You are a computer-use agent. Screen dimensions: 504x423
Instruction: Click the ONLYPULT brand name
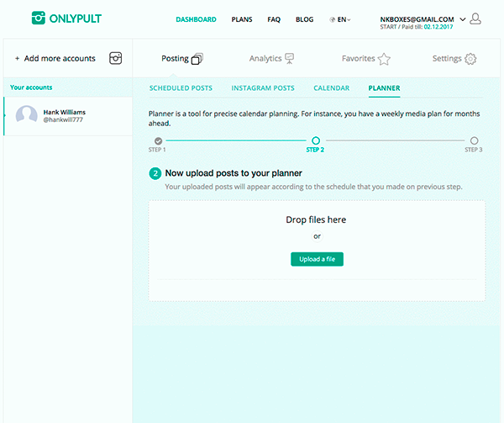point(76,19)
